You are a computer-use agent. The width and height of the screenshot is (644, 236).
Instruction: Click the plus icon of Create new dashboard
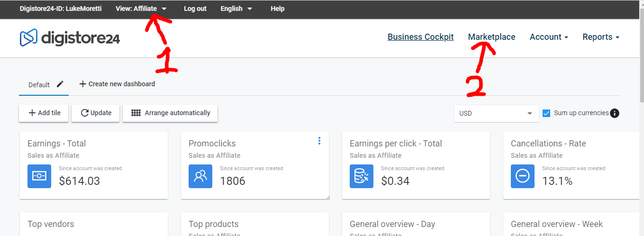(x=83, y=84)
